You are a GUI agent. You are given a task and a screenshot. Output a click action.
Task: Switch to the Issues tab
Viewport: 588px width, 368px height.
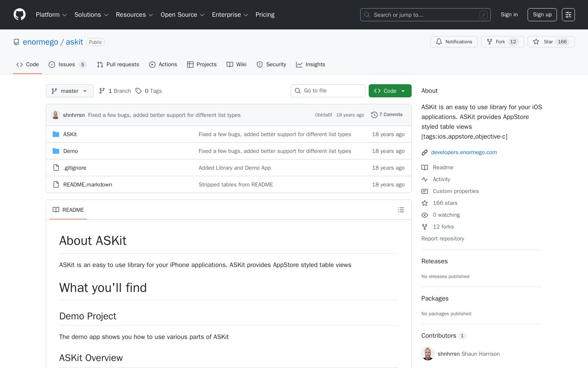67,65
